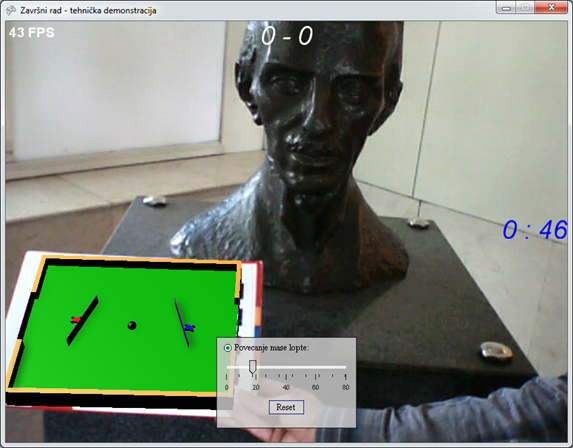Click the 0 - 0 score display

[x=287, y=36]
